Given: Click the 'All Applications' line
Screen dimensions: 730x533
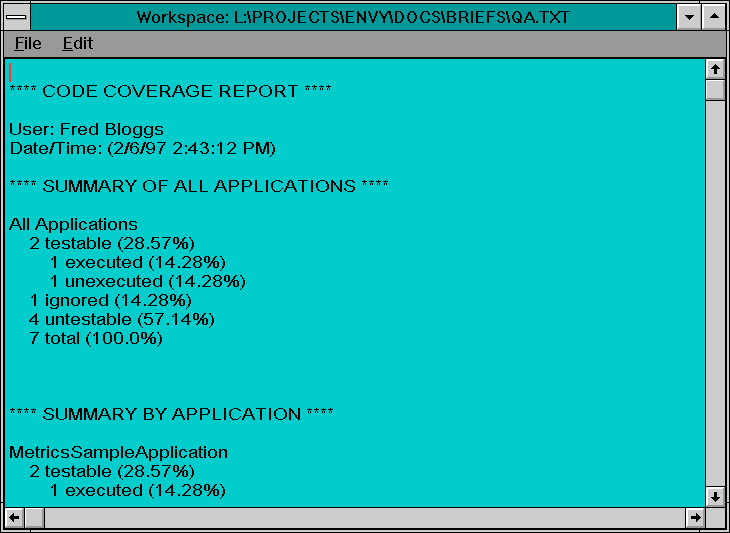Looking at the screenshot, I should coord(74,224).
